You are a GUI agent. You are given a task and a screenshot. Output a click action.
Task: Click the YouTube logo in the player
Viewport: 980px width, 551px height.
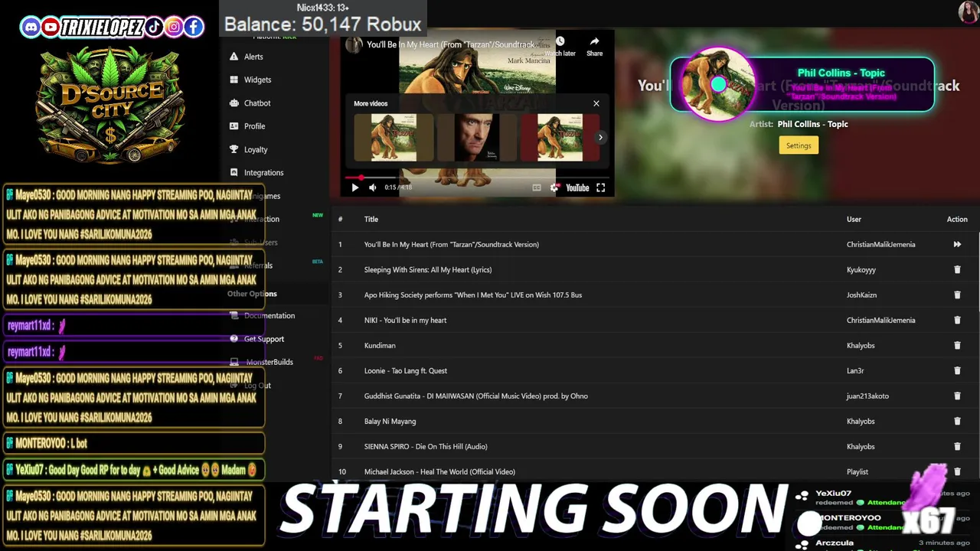coord(577,187)
